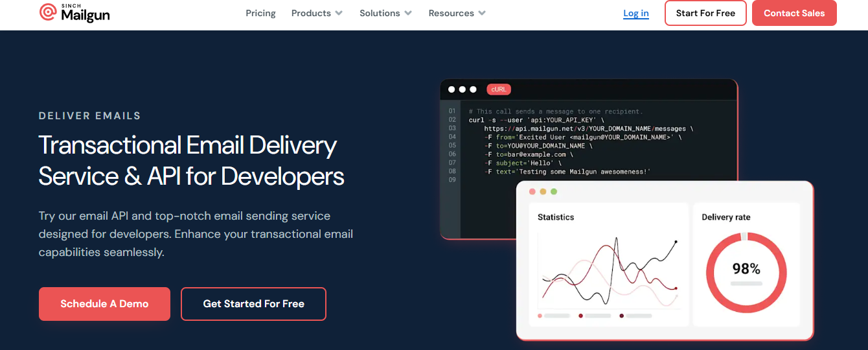Click the Start For Free button
This screenshot has width=868, height=350.
point(705,13)
